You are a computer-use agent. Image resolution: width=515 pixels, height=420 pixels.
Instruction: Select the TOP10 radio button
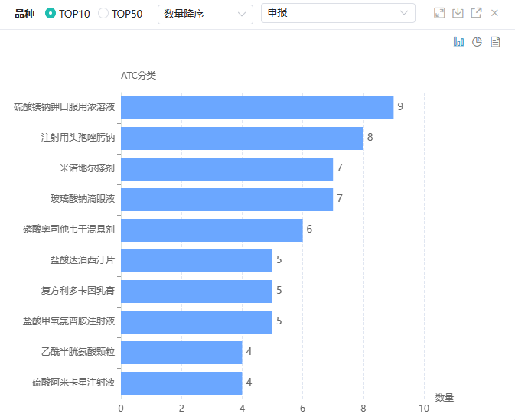pos(51,14)
